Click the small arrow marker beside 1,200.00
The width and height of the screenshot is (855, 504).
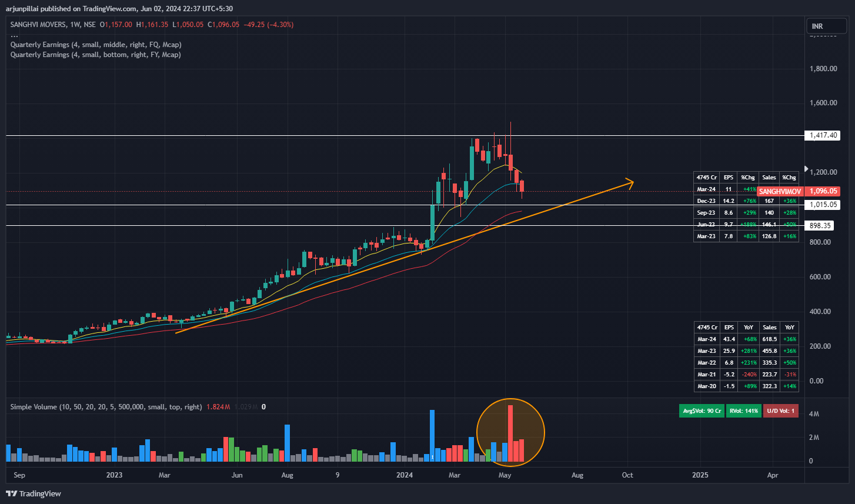tap(806, 168)
